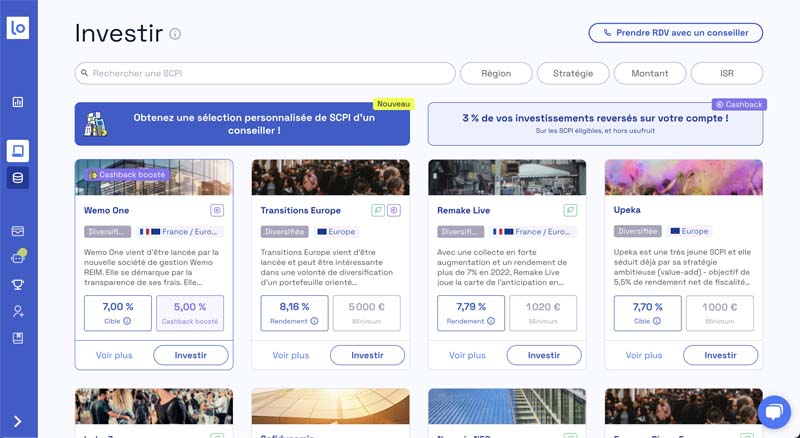Click the Transitions Europe cashback badge icon

click(x=394, y=210)
